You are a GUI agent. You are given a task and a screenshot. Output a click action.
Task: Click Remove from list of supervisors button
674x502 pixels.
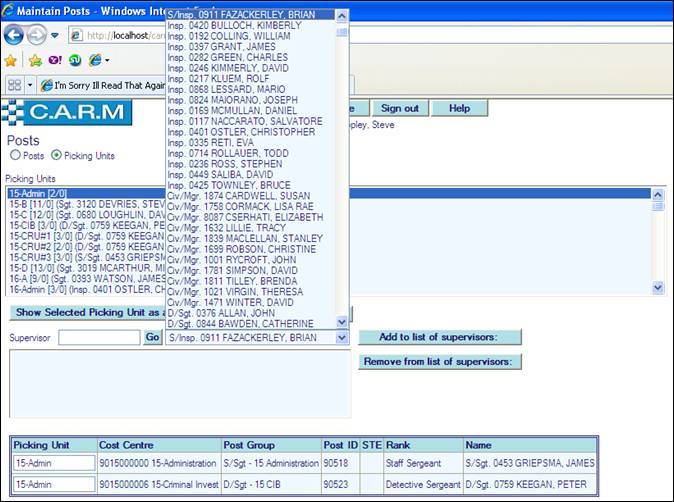click(x=440, y=361)
